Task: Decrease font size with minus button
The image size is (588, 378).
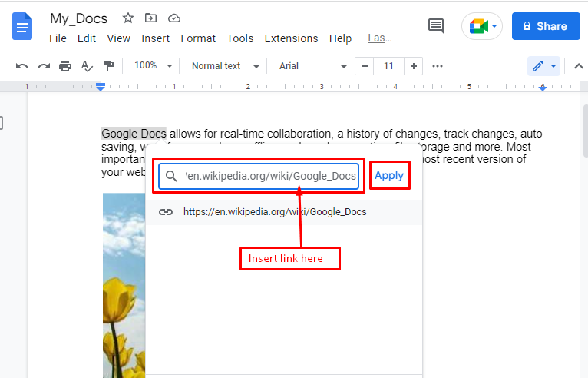Action: [x=364, y=66]
